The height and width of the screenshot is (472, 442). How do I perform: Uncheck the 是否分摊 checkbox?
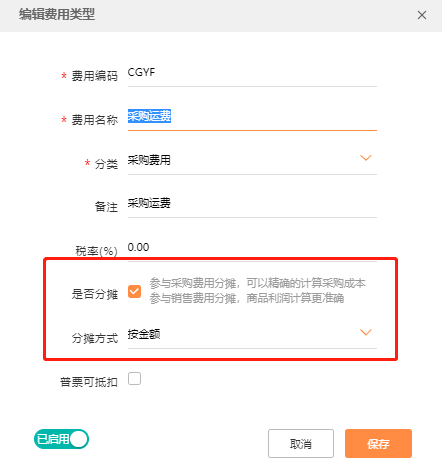134,292
